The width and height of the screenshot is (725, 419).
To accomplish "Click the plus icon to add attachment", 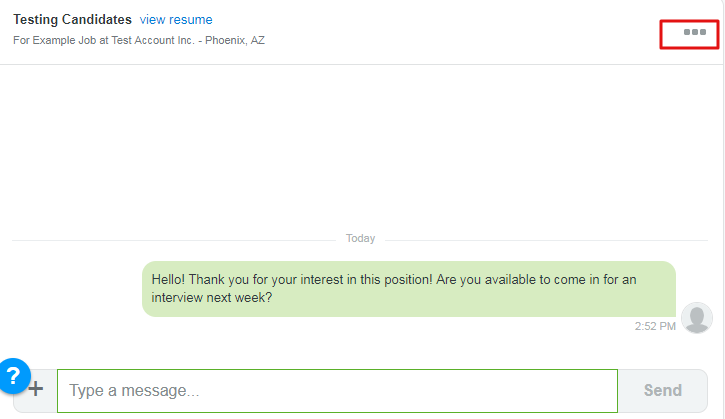I will click(x=36, y=389).
